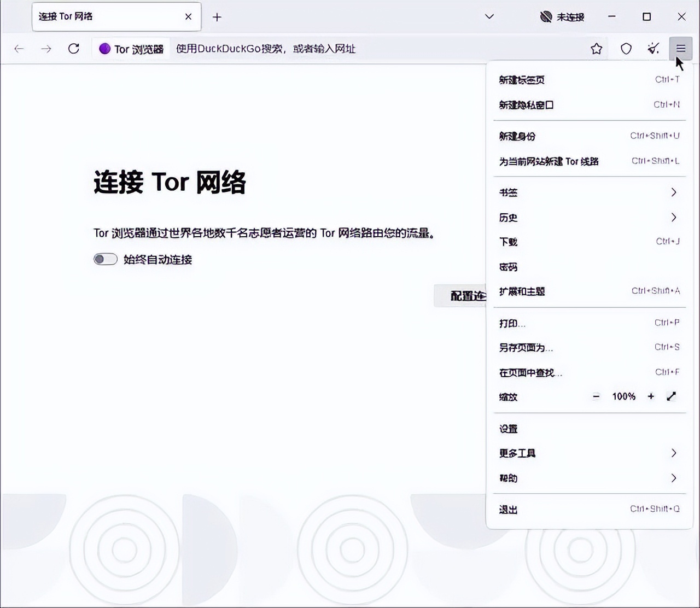Open the security level shield icon

[x=626, y=49]
